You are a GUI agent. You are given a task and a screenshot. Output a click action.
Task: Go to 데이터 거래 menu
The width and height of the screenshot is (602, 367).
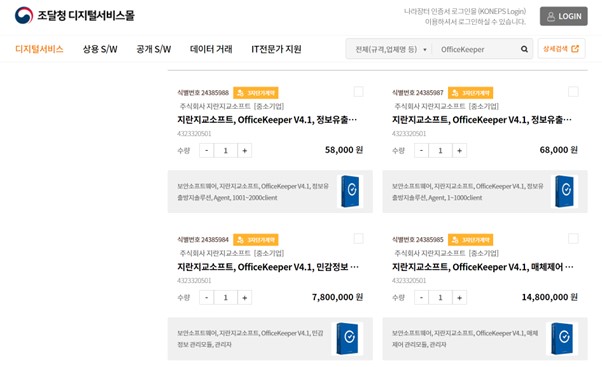click(211, 49)
